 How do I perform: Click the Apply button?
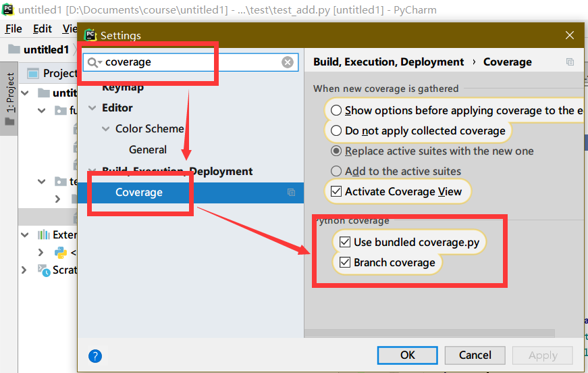tap(543, 355)
